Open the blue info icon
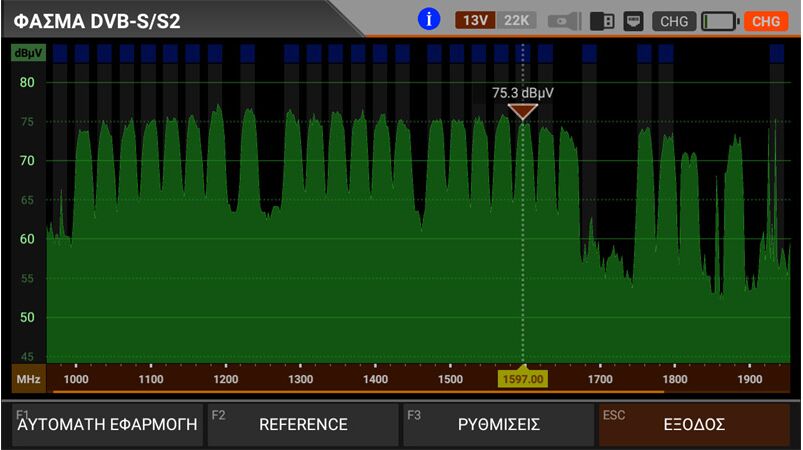Viewport: 803px width, 450px height. (429, 20)
